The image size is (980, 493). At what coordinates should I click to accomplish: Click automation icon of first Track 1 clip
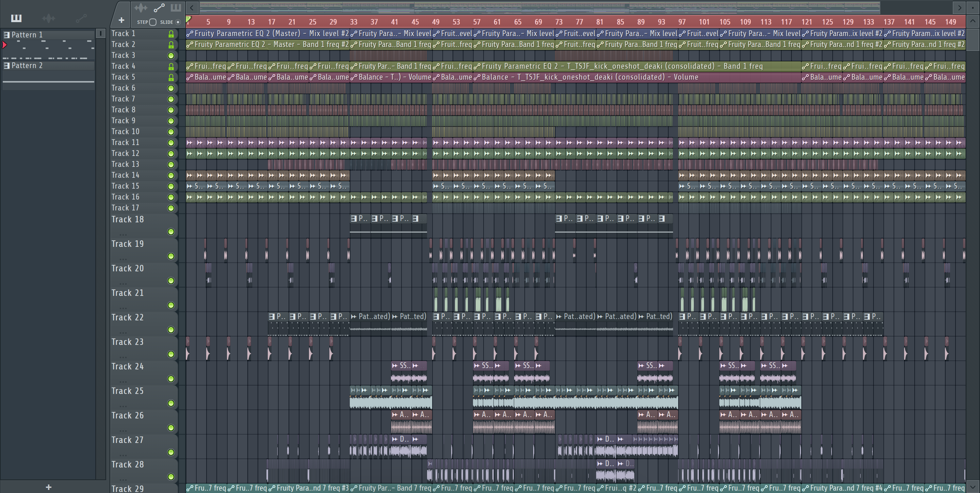tap(190, 34)
